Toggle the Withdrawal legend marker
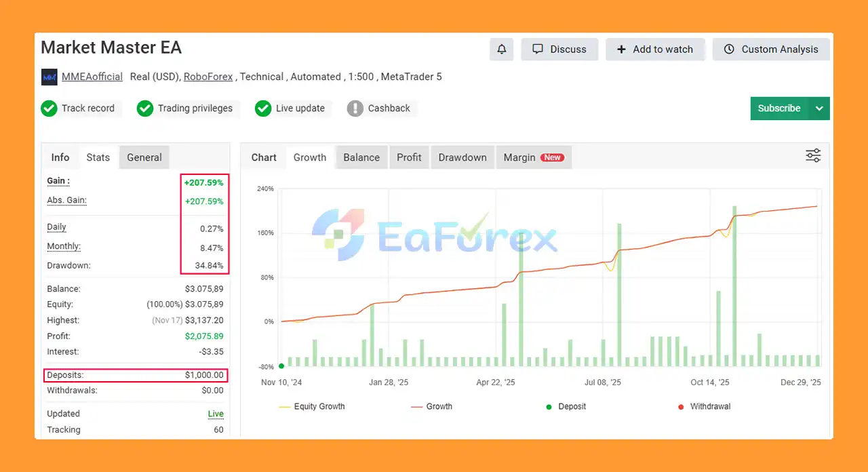868x472 pixels. pyautogui.click(x=681, y=407)
